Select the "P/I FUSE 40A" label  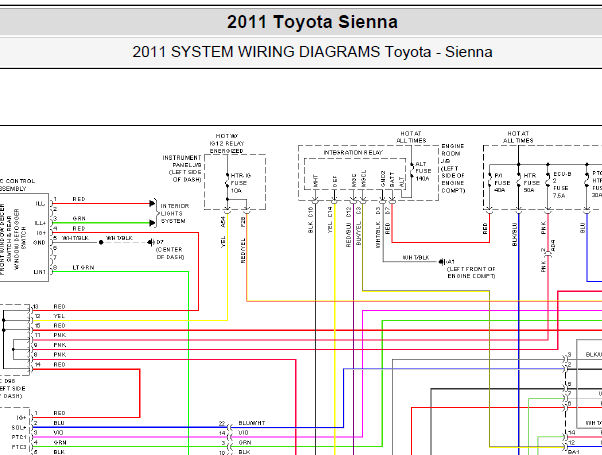coord(502,182)
